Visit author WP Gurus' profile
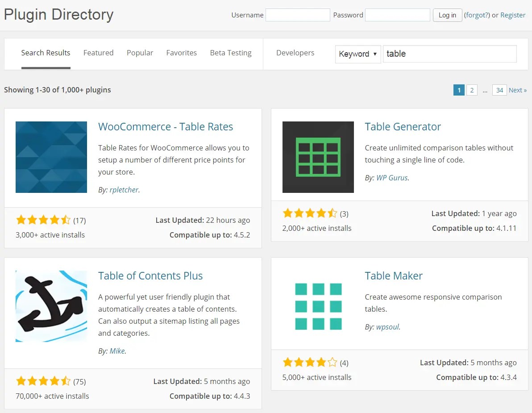Image resolution: width=532 pixels, height=413 pixels. pyautogui.click(x=392, y=178)
